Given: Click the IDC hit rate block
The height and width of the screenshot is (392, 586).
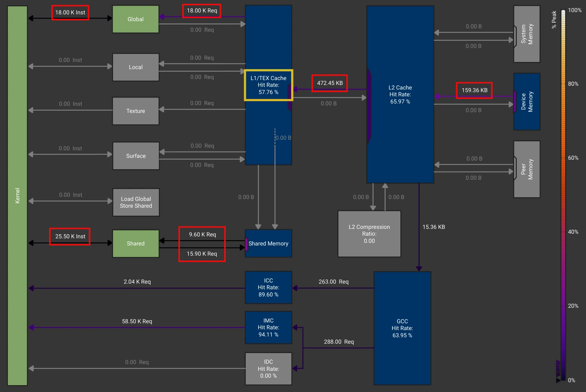Looking at the screenshot, I should (x=268, y=369).
